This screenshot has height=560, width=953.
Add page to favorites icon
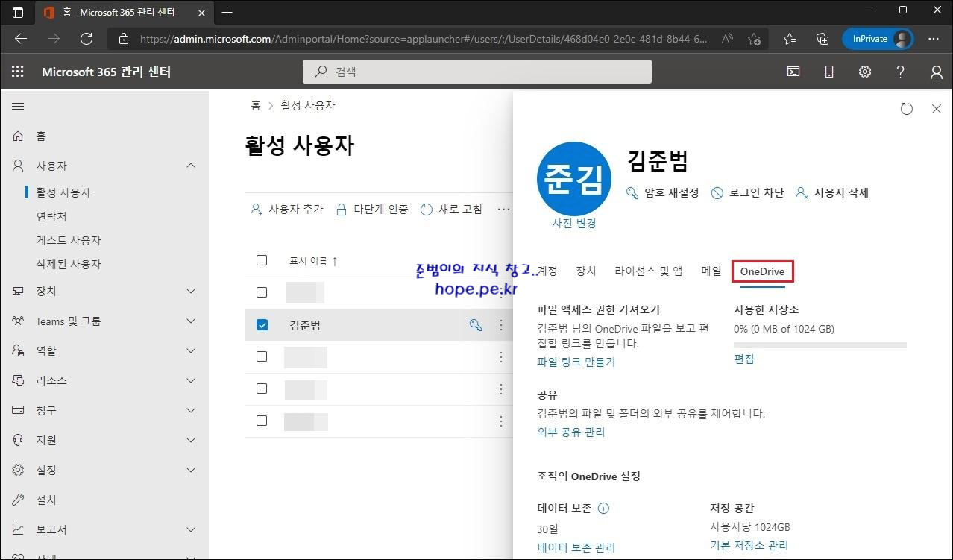pos(754,39)
